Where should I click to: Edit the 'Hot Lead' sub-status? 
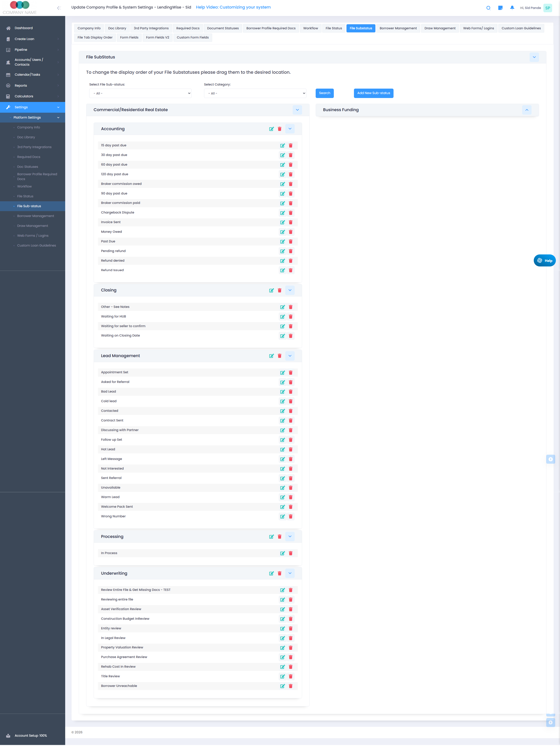[282, 449]
